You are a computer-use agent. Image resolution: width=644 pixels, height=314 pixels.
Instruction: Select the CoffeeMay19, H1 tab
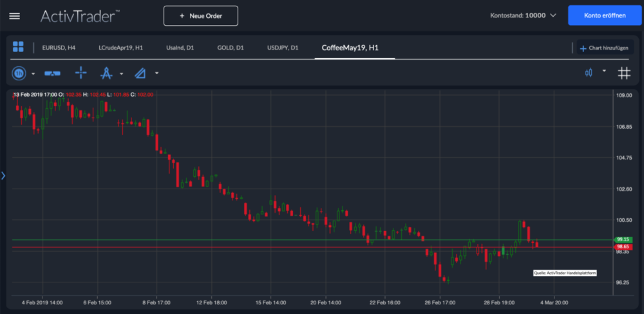[x=350, y=48]
